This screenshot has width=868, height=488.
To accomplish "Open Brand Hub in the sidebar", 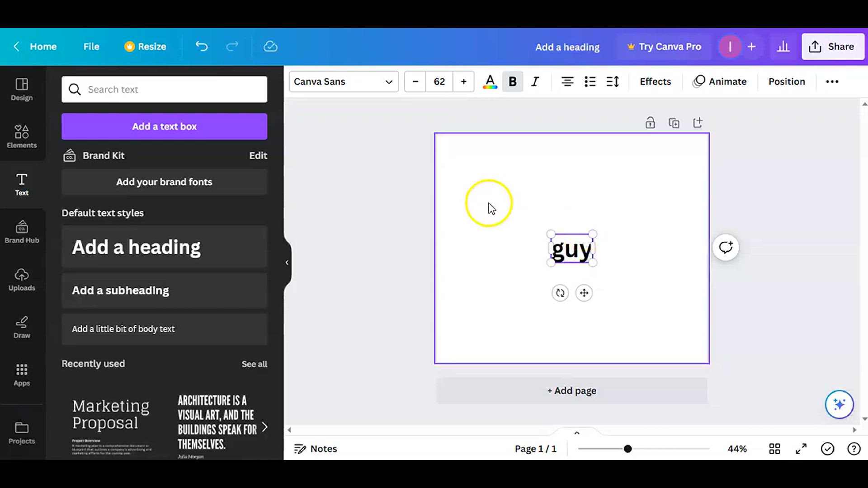I will (x=22, y=232).
